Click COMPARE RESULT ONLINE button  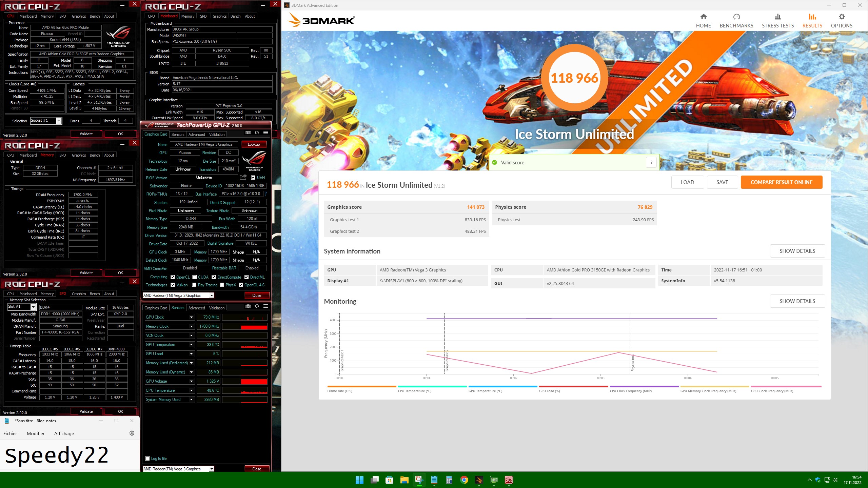click(781, 182)
